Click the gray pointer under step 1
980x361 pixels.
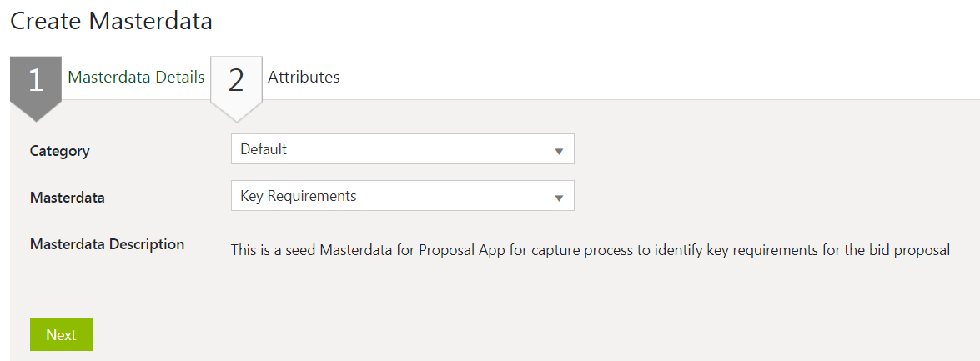click(x=36, y=111)
